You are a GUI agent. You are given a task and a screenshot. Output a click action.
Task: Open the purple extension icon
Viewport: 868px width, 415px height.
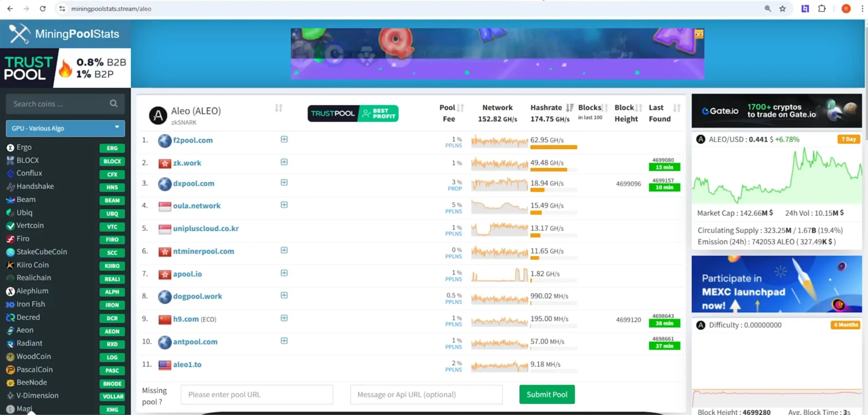[x=805, y=8]
